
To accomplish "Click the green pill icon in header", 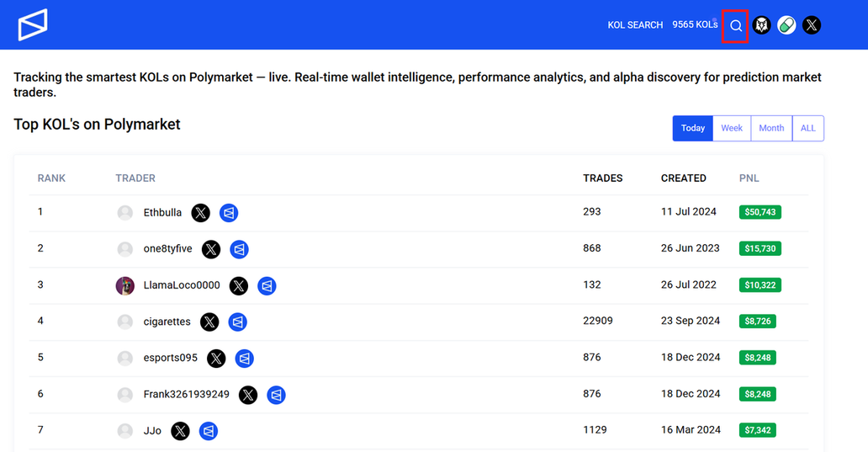I will click(786, 25).
